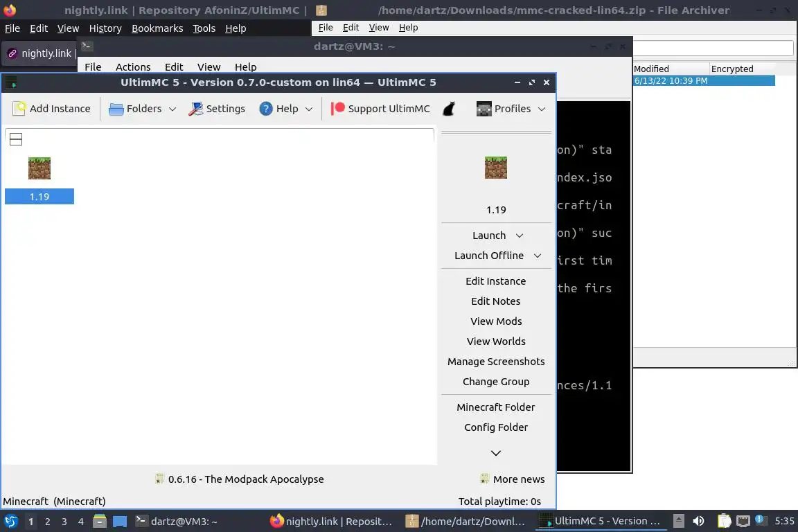Expand the Help dropdown arrow
This screenshot has height=532, width=798.
tap(309, 109)
